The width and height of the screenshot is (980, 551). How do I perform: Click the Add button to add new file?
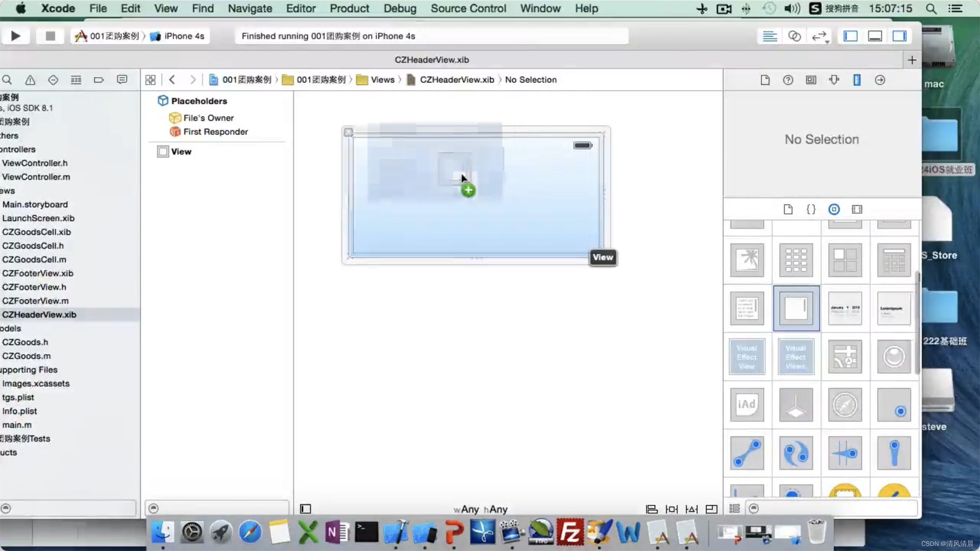point(912,60)
